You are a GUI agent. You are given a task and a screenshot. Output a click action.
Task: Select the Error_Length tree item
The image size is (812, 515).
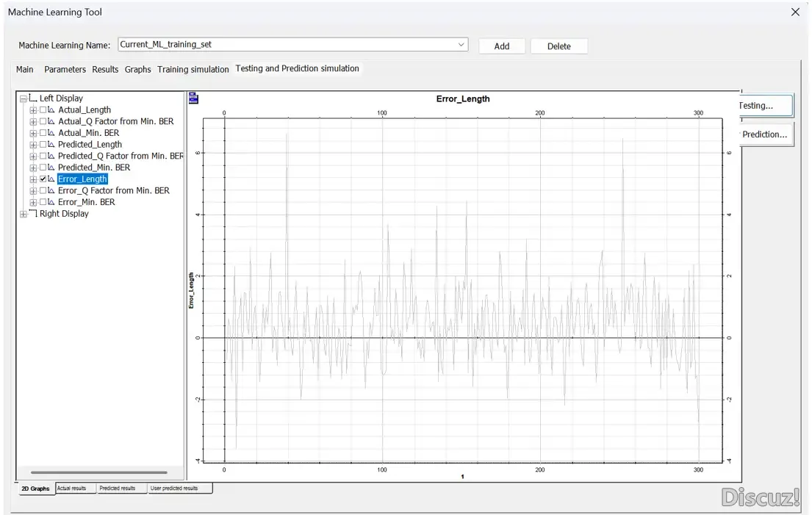(82, 179)
